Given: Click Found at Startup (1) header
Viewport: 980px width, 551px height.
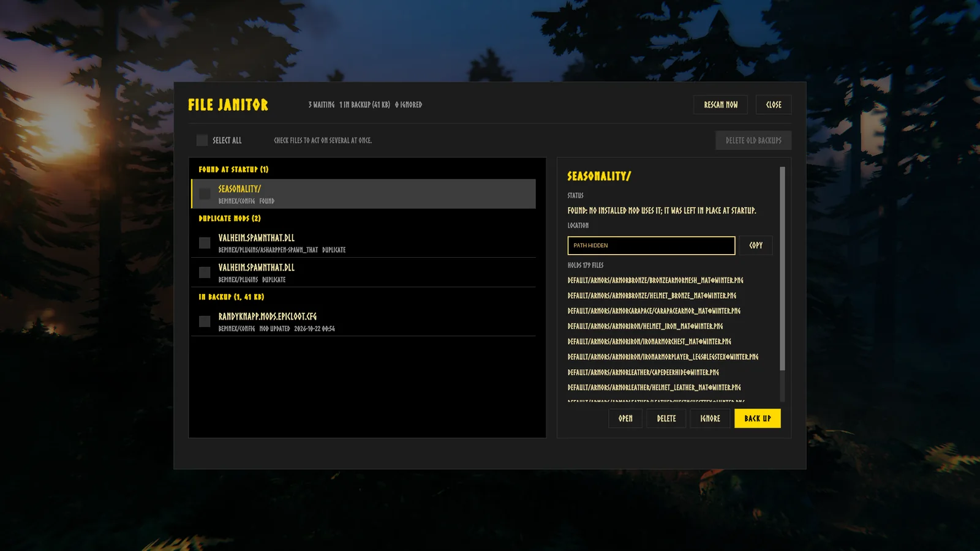Looking at the screenshot, I should (233, 170).
